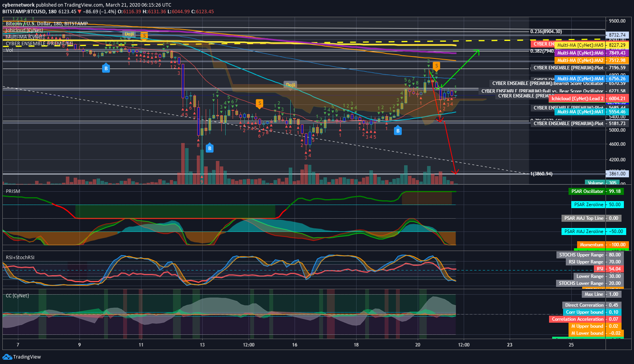The width and height of the screenshot is (634, 364).
Task: Click the Doji label on the orange cloud
Action: 291,85
